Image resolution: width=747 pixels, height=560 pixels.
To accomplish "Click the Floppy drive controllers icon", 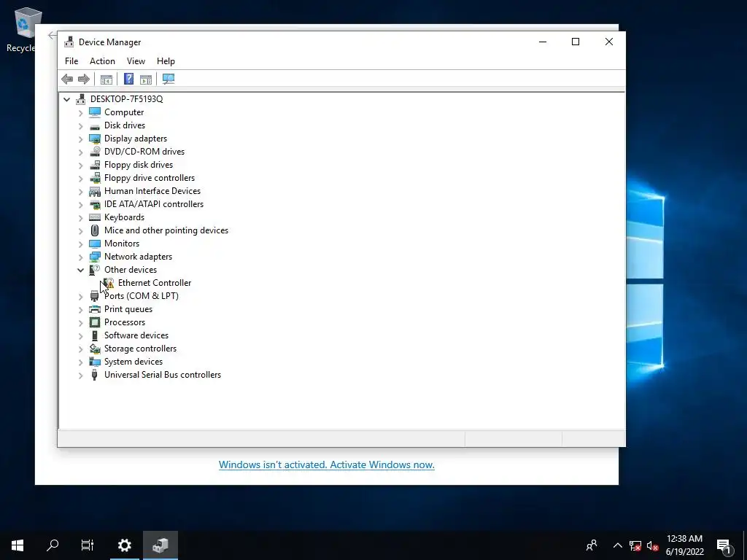I will click(95, 178).
